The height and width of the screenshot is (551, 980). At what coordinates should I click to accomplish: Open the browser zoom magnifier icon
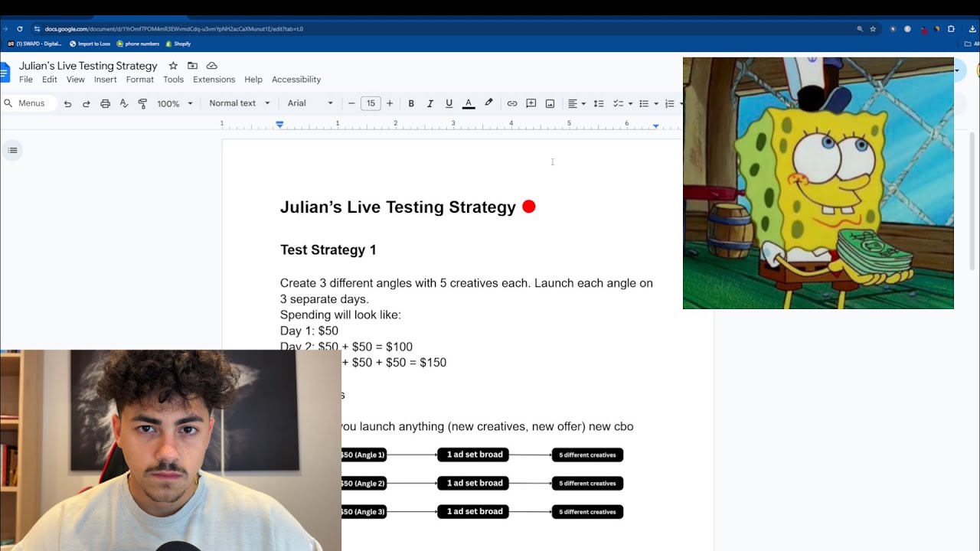pos(860,29)
